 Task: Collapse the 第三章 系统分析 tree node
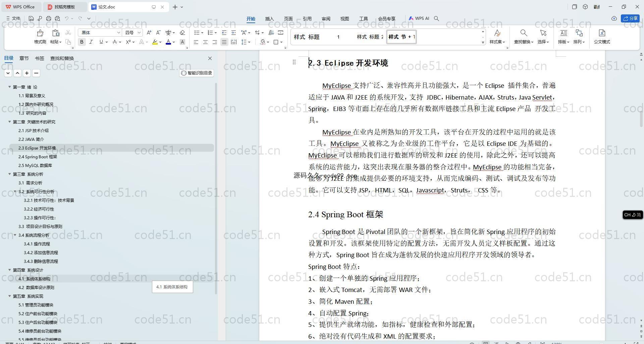tap(10, 174)
